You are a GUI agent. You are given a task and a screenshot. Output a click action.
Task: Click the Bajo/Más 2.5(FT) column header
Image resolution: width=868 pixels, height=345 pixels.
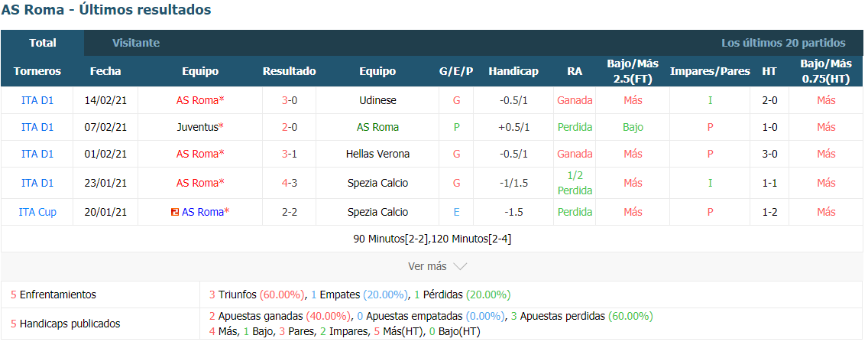(633, 71)
